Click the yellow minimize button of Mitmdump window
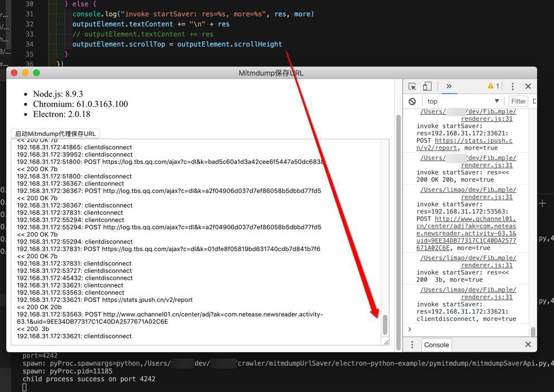554x392 pixels. pos(26,73)
